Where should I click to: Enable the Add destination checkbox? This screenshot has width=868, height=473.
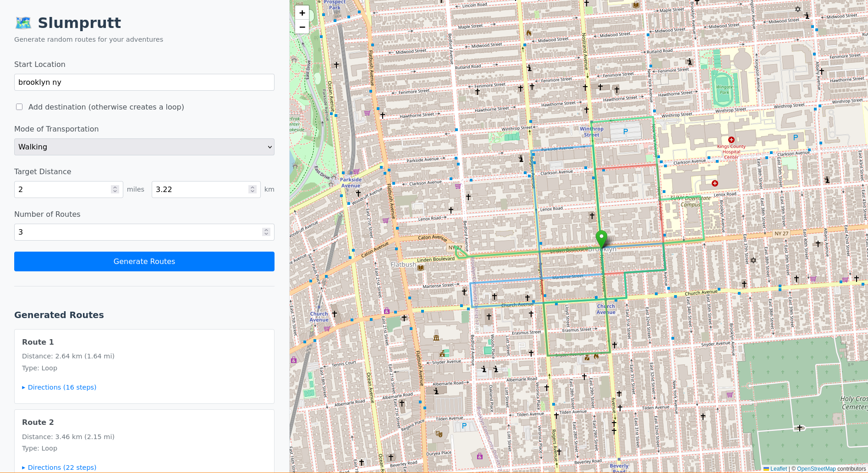[19, 107]
